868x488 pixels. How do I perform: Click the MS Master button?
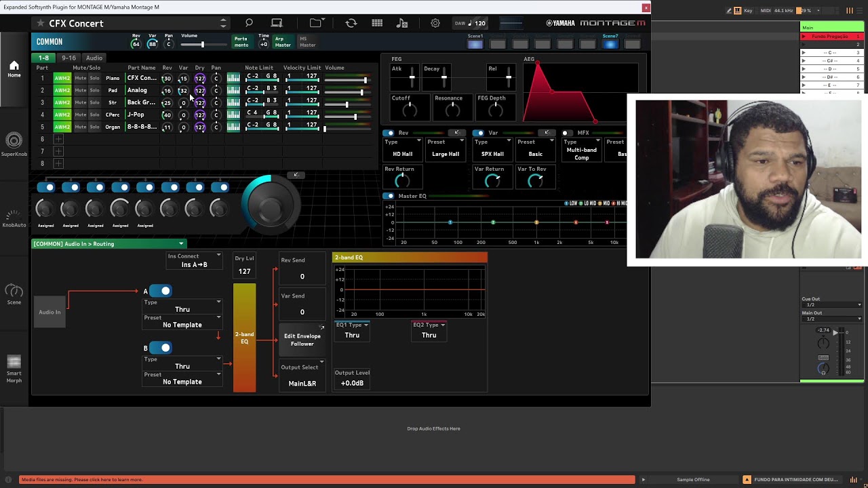coord(307,42)
